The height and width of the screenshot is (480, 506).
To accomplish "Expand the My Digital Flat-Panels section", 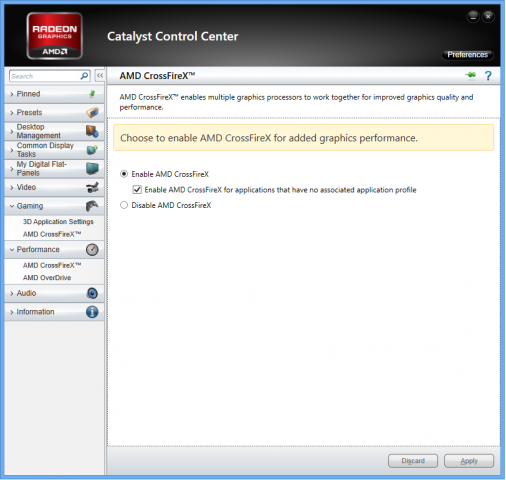I will (12, 169).
